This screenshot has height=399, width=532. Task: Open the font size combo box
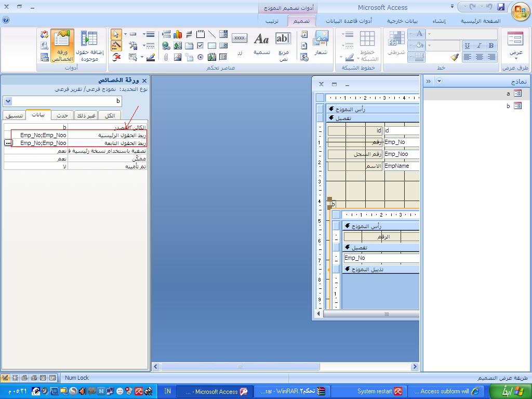443,46
